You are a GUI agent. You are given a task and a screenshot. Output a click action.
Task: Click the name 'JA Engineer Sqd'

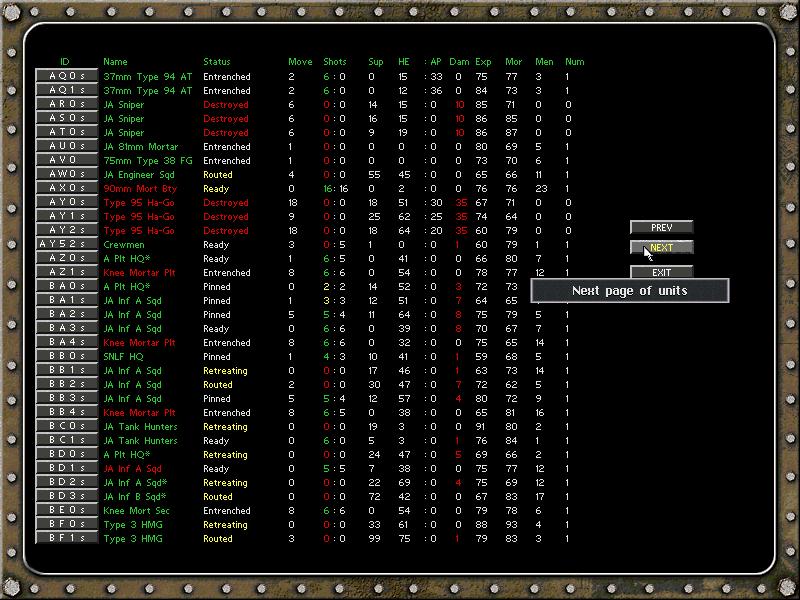click(139, 174)
